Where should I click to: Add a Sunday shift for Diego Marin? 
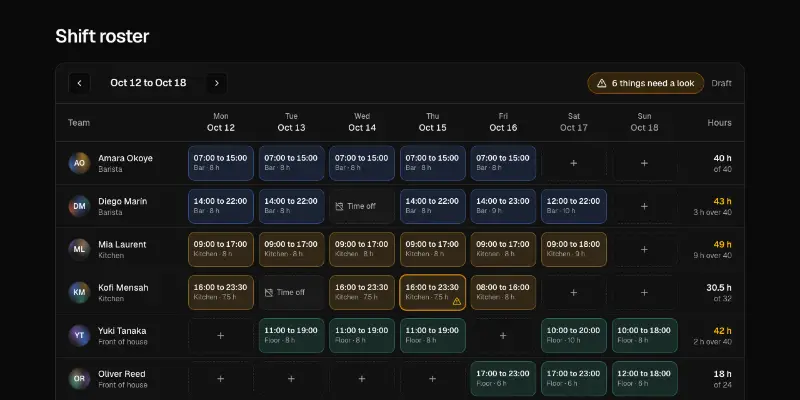pos(644,206)
